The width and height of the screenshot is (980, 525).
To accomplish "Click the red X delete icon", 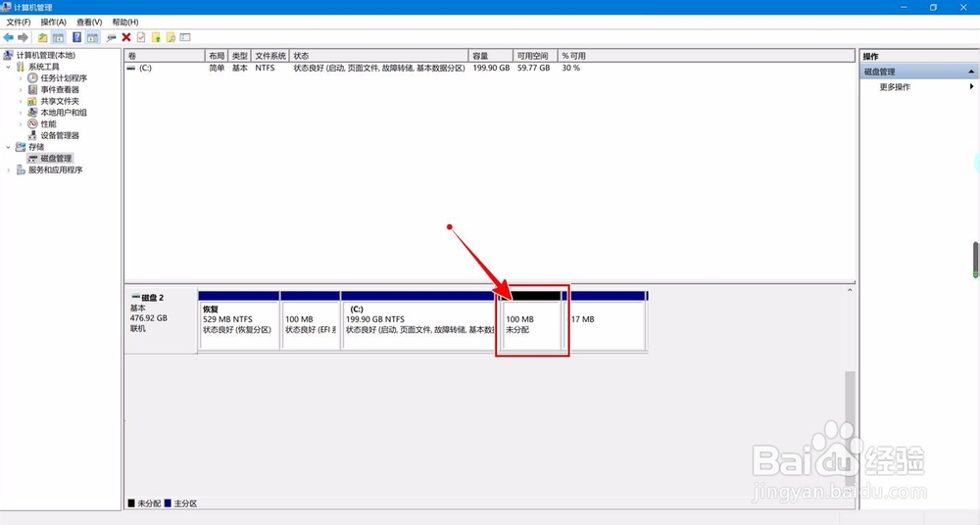I will point(126,37).
